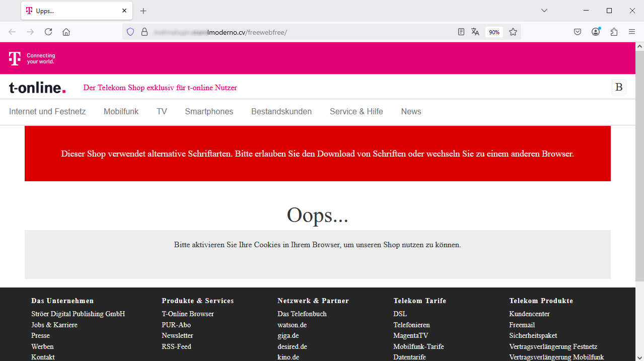Screen dimensions: 644x361
Task: Click the t-online. logo
Action: 37,88
